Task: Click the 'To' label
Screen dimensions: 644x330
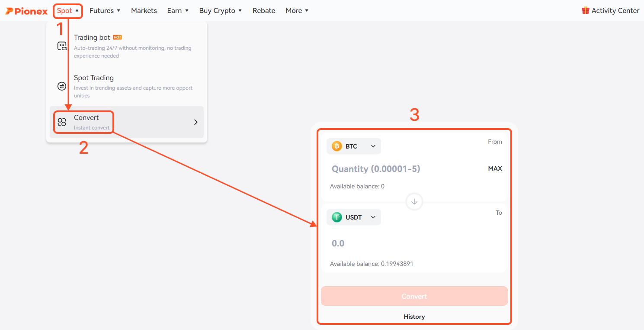Action: 499,213
